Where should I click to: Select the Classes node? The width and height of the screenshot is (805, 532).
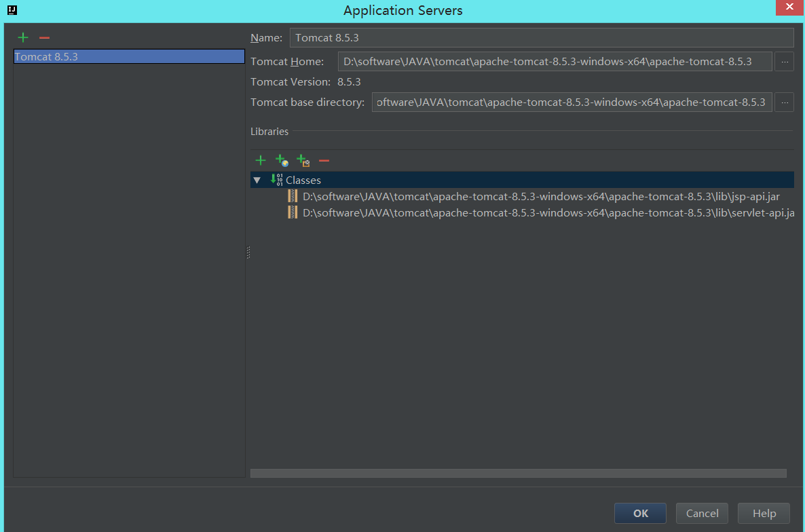[522, 180]
